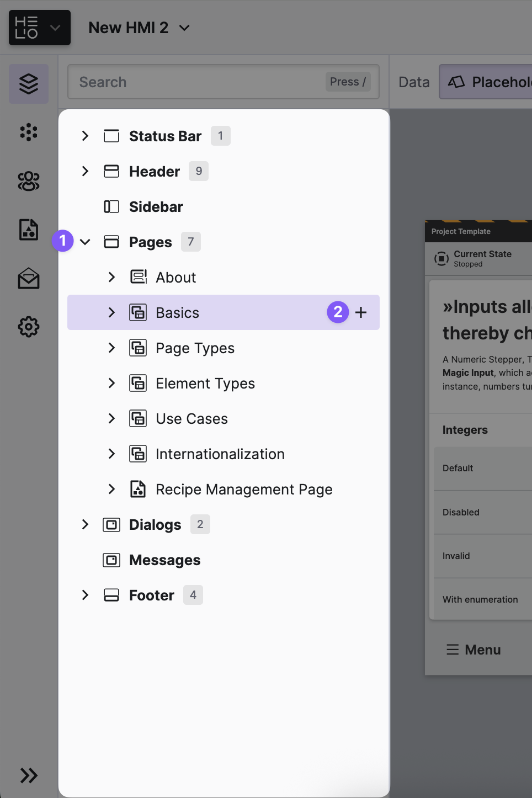Collapse the Pages tree section

tap(85, 242)
